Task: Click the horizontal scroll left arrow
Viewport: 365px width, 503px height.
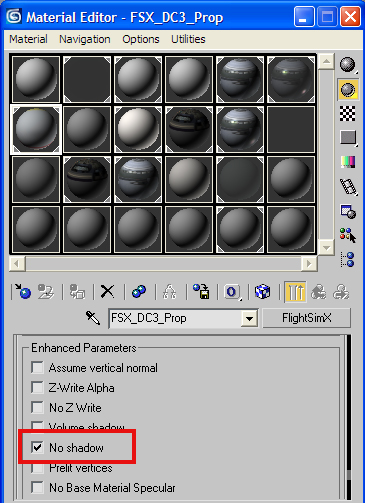Action: (x=17, y=264)
